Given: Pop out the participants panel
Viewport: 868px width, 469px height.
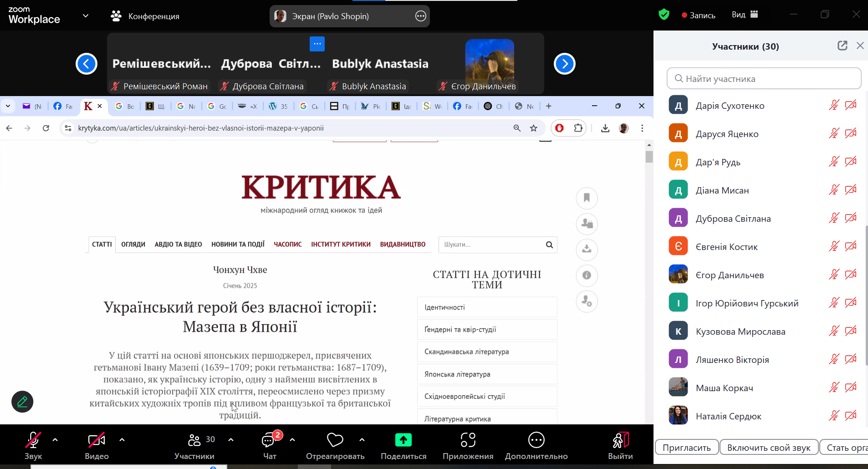Looking at the screenshot, I should 842,46.
